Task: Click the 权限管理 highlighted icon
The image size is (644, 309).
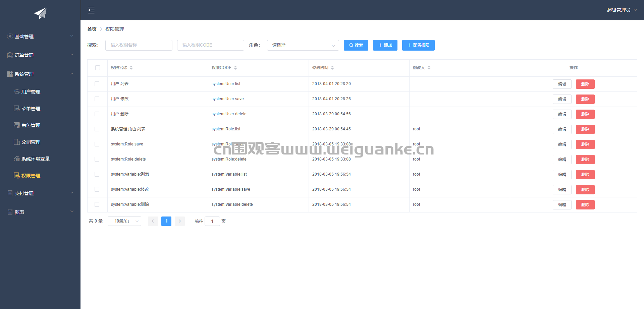Action: coord(17,176)
